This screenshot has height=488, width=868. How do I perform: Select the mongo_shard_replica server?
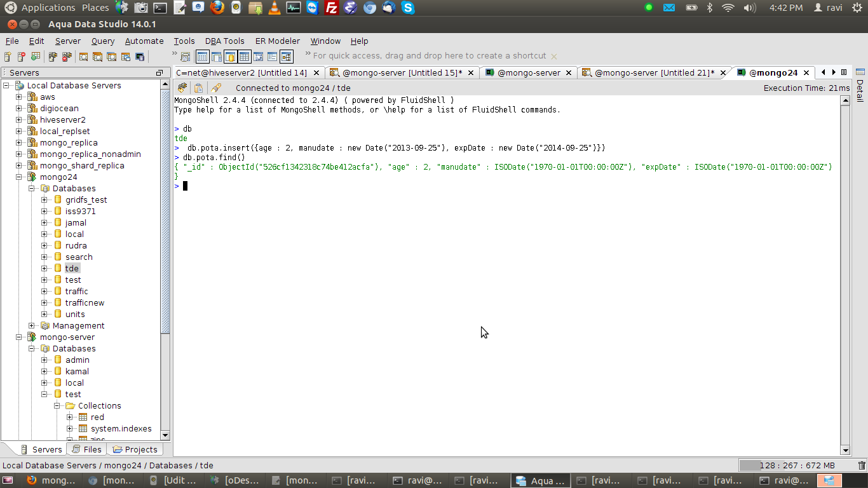click(82, 166)
